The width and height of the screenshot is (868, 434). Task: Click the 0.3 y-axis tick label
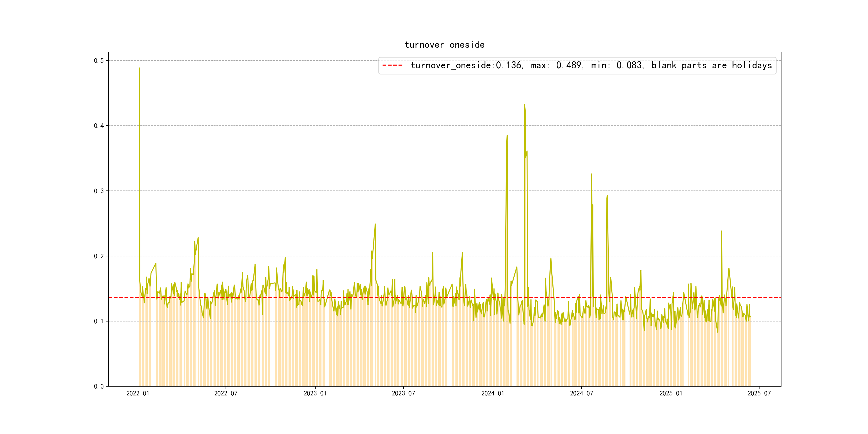99,191
